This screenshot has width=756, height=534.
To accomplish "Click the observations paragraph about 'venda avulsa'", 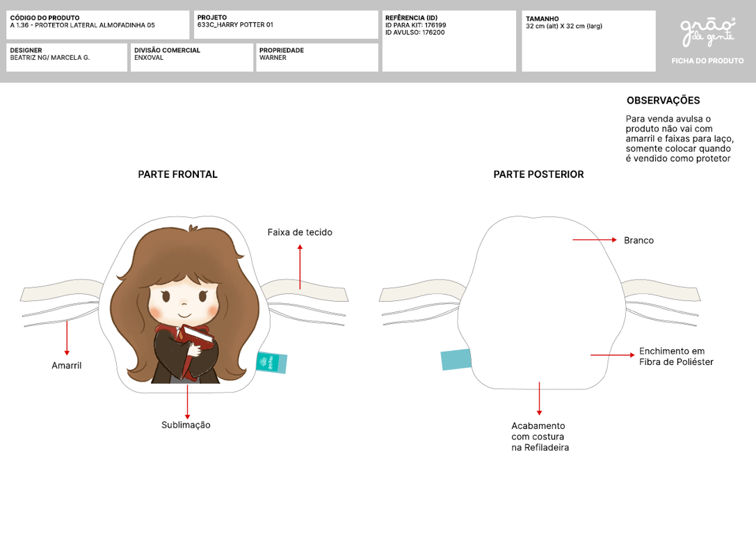I will pos(679,139).
